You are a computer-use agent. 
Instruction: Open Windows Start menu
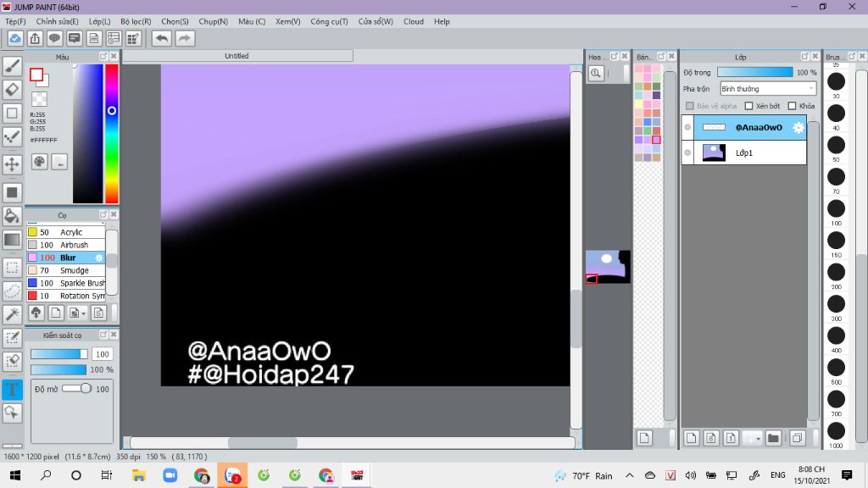click(15, 475)
